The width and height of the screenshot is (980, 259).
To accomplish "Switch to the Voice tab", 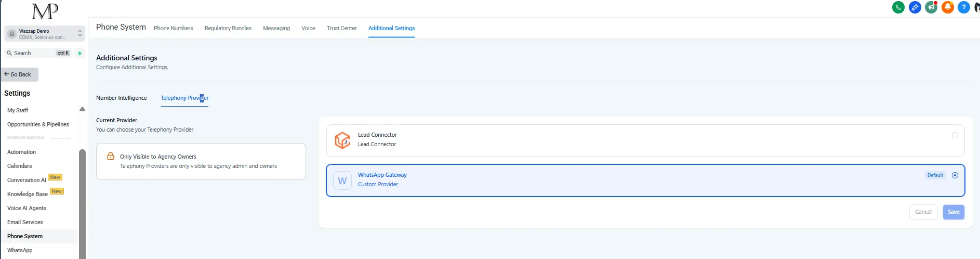I will click(308, 28).
